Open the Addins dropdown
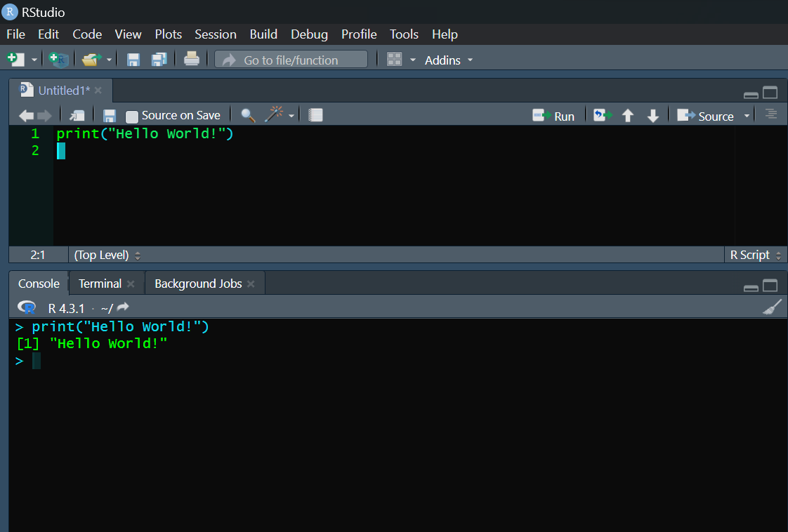This screenshot has height=532, width=788. click(x=449, y=60)
